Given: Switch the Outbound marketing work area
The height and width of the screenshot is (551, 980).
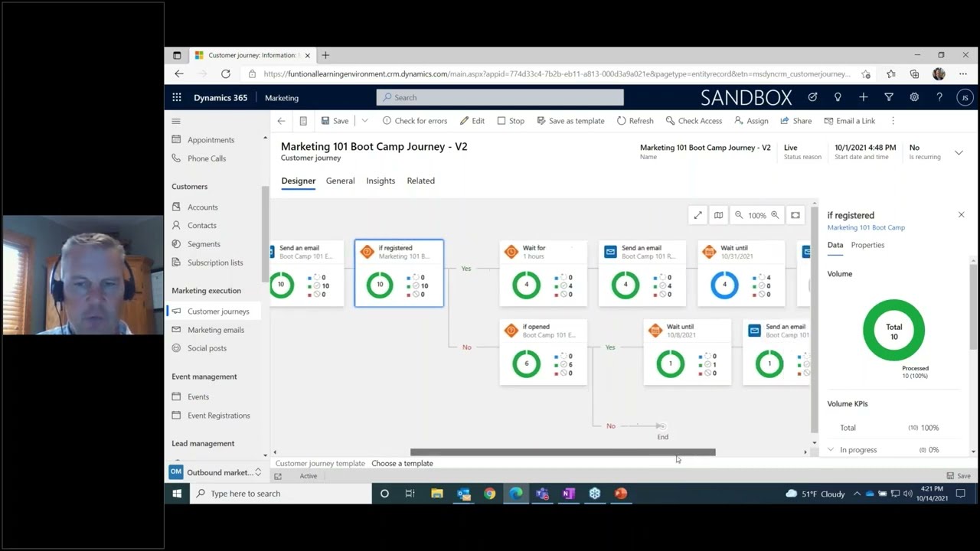Looking at the screenshot, I should click(x=216, y=472).
